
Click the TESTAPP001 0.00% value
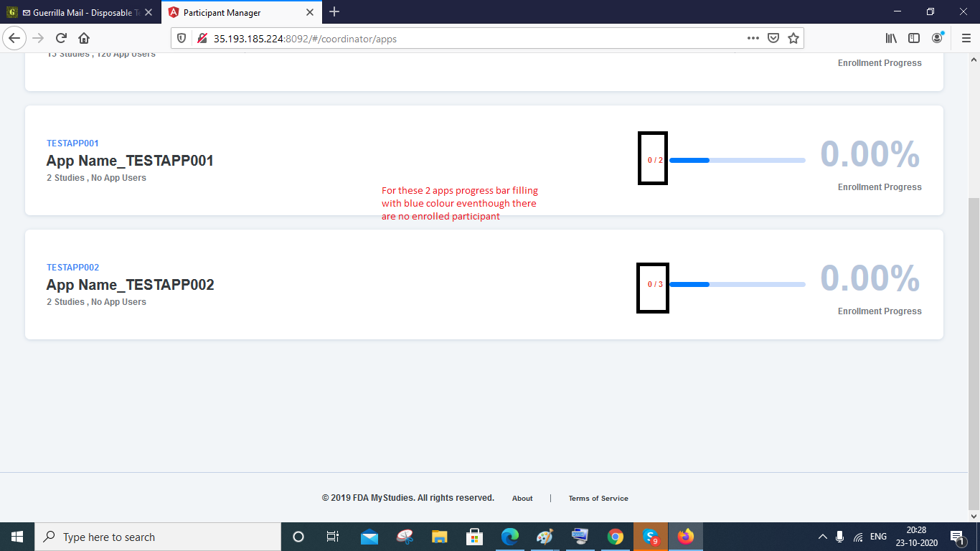click(x=870, y=154)
